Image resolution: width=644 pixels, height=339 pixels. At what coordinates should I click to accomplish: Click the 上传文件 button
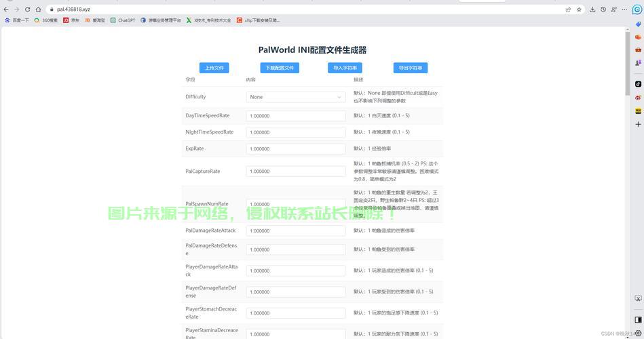[x=214, y=68]
